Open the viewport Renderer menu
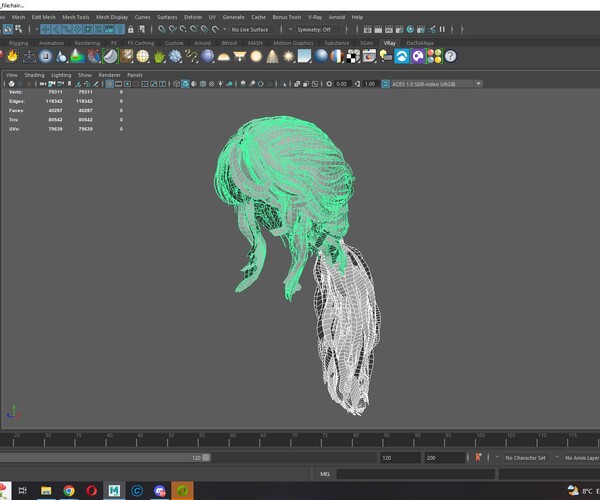 [x=109, y=75]
